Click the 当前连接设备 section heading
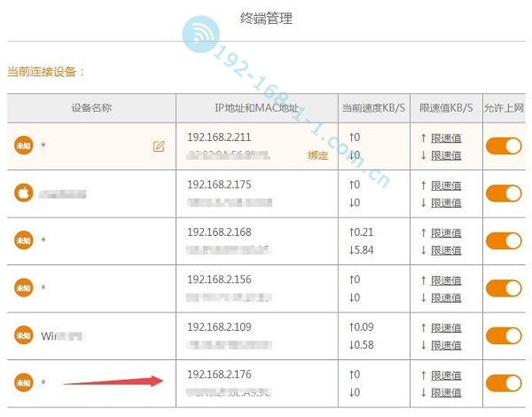Viewport: 532px width, 417px height. click(45, 72)
